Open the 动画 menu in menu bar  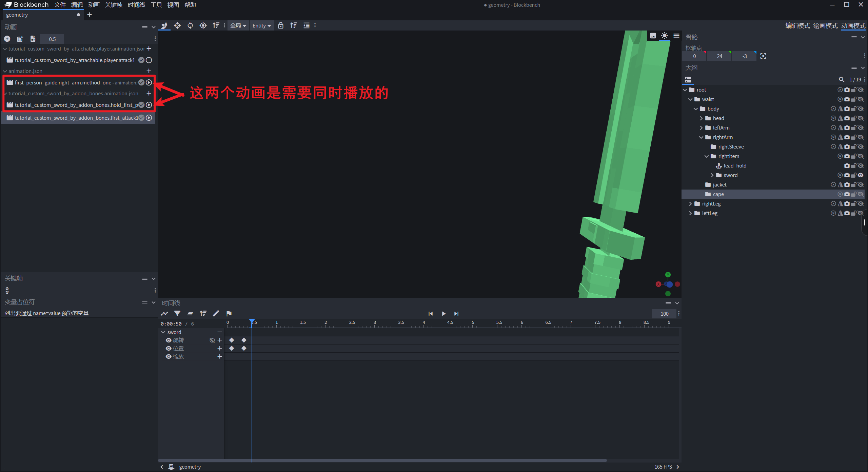(x=94, y=5)
